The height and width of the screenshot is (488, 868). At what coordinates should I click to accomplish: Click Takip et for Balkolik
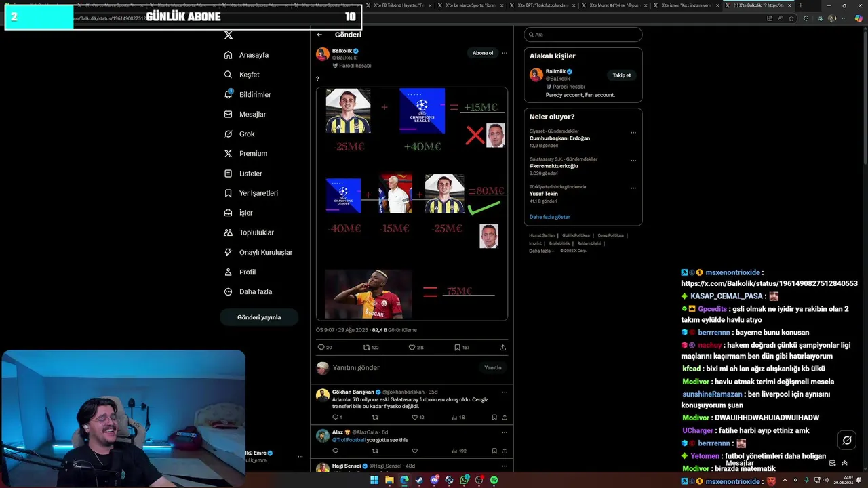(622, 75)
